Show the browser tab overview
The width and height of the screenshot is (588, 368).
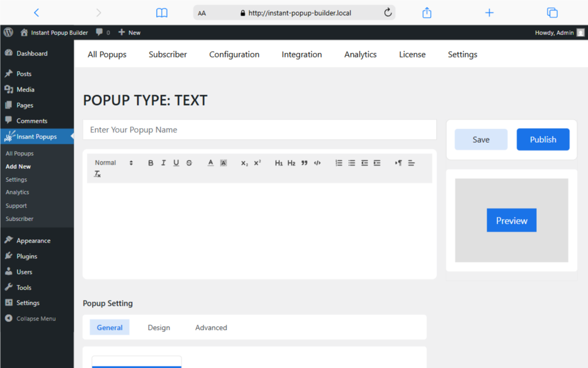(x=552, y=13)
